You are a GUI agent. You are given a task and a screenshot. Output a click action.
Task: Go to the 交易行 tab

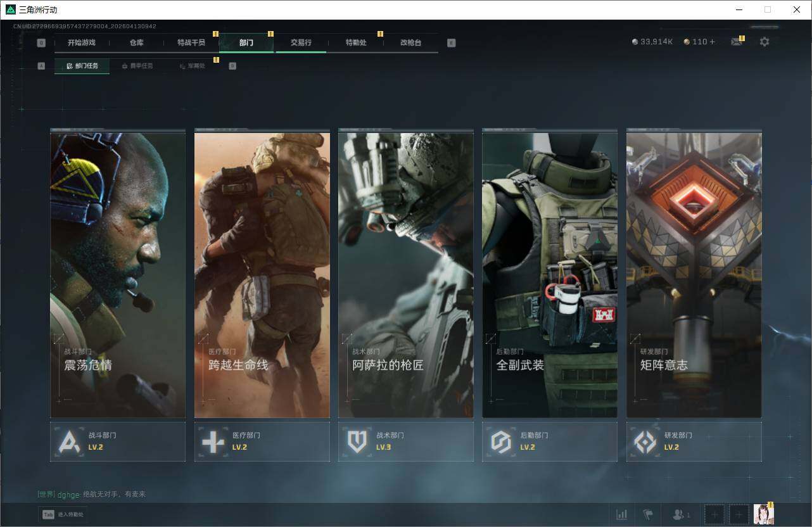point(301,43)
